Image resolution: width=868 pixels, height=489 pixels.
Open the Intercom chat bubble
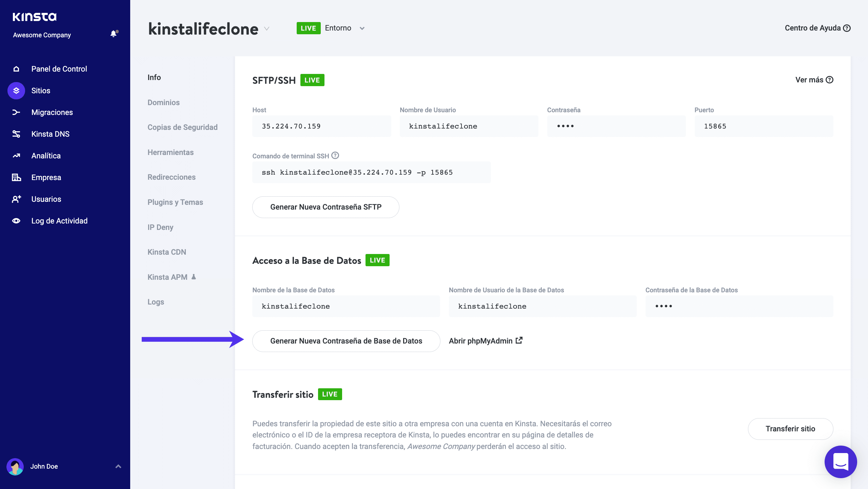[841, 462]
